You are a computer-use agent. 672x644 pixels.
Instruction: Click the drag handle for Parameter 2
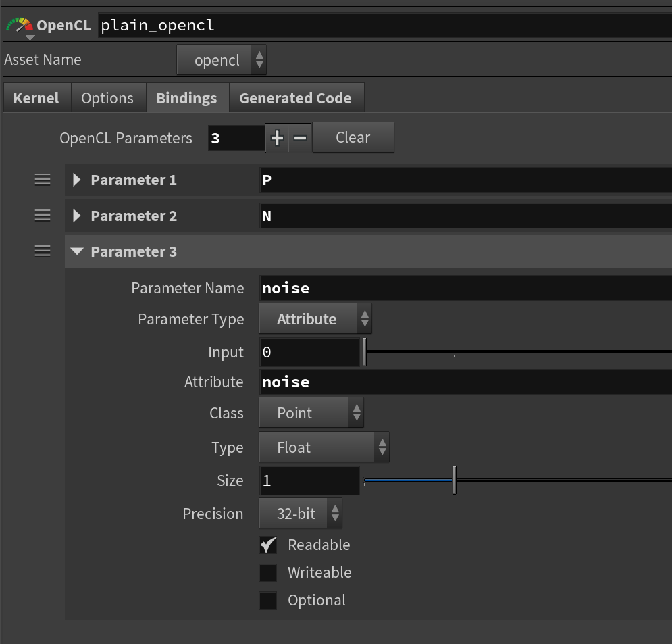coord(43,216)
